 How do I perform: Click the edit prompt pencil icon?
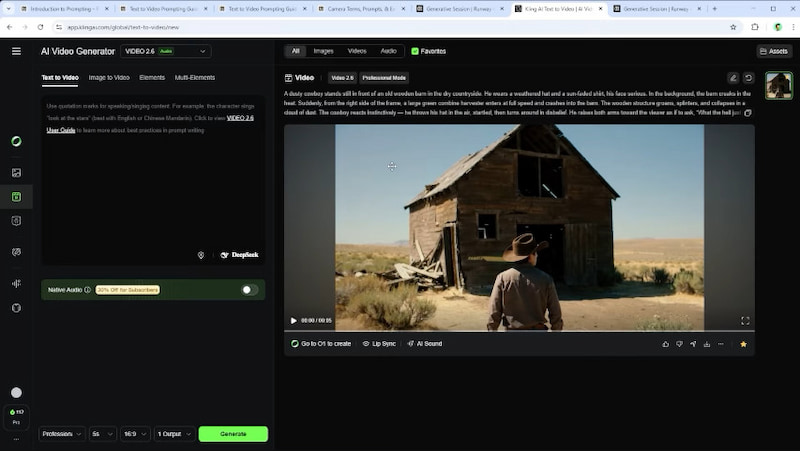(x=733, y=77)
